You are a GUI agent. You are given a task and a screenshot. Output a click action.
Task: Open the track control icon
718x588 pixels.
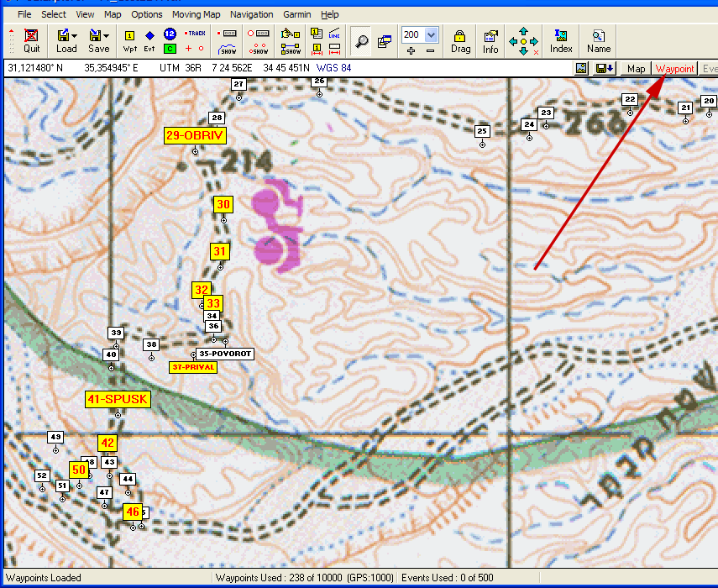tap(227, 34)
